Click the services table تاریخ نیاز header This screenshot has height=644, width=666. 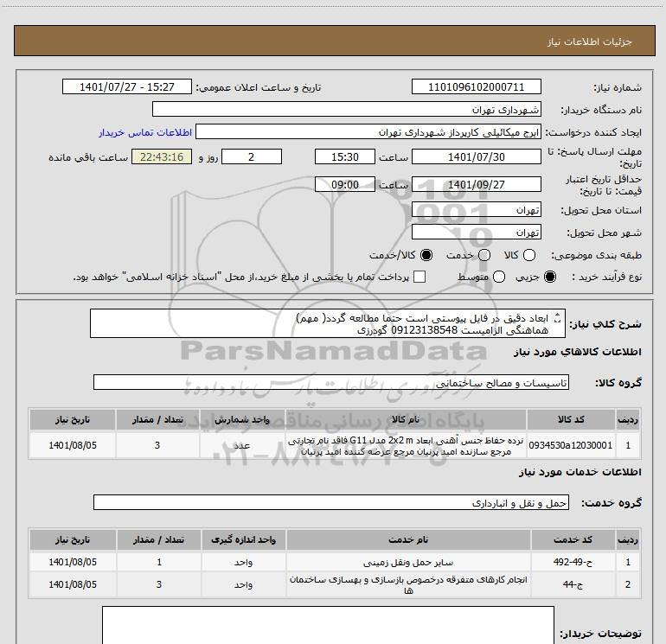coord(73,540)
